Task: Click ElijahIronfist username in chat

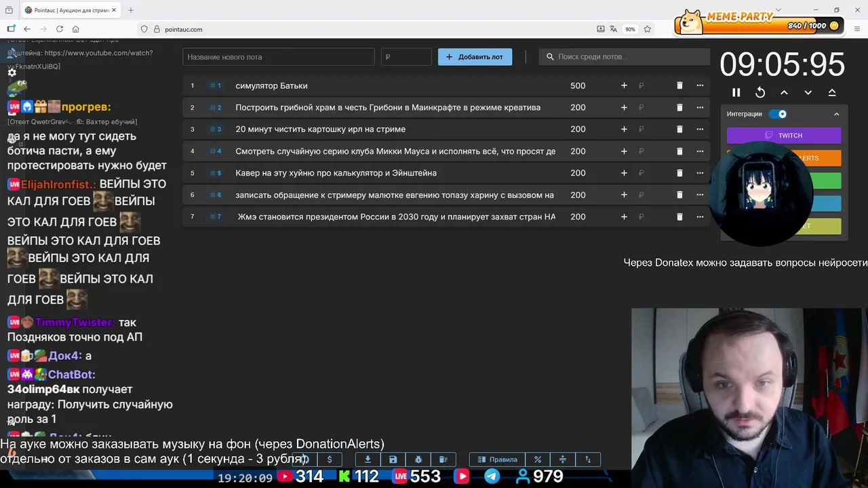Action: click(60, 184)
